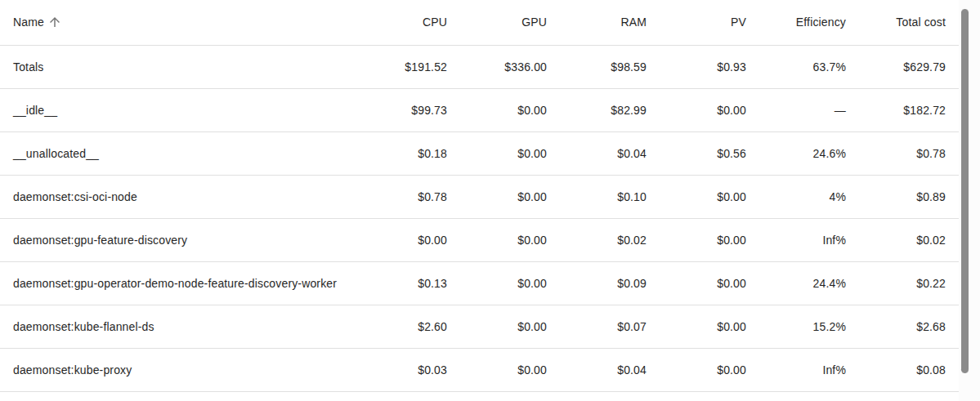Click the vertical scrollbar thumb
This screenshot has width=980, height=401.
967,192
